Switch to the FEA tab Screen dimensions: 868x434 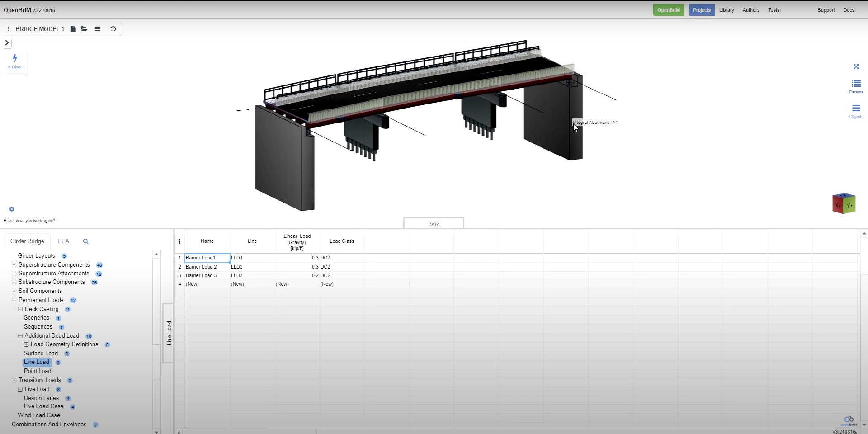[63, 241]
